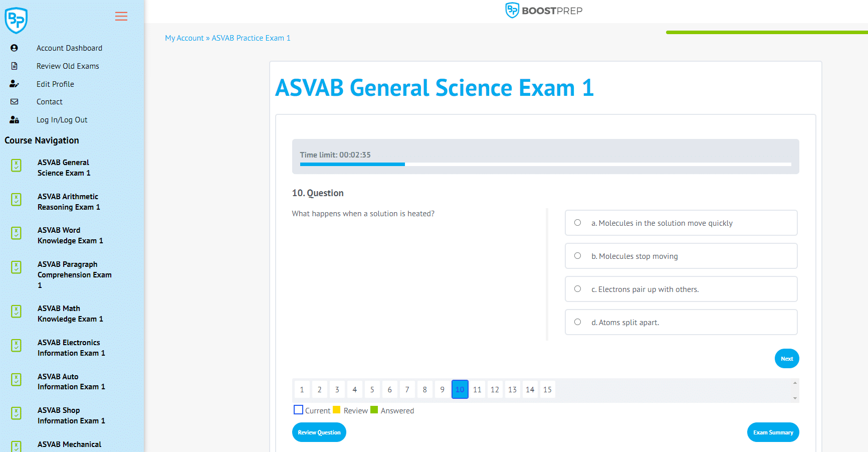This screenshot has height=452, width=868.
Task: Click the Log In/Log Out users icon
Action: [14, 119]
